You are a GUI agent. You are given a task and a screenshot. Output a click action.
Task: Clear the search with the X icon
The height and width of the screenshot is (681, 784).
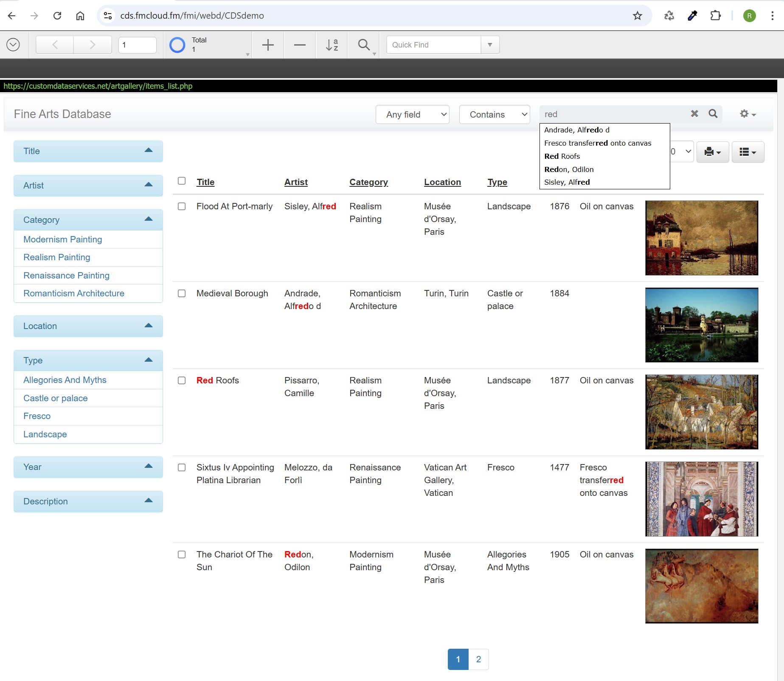coord(694,114)
